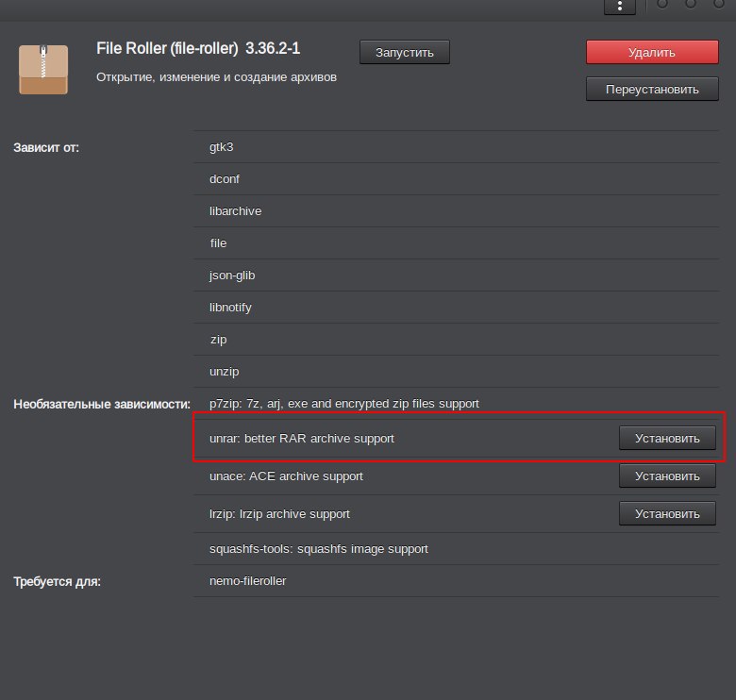736x700 pixels.
Task: Open the three-dot menu button
Action: pyautogui.click(x=620, y=6)
